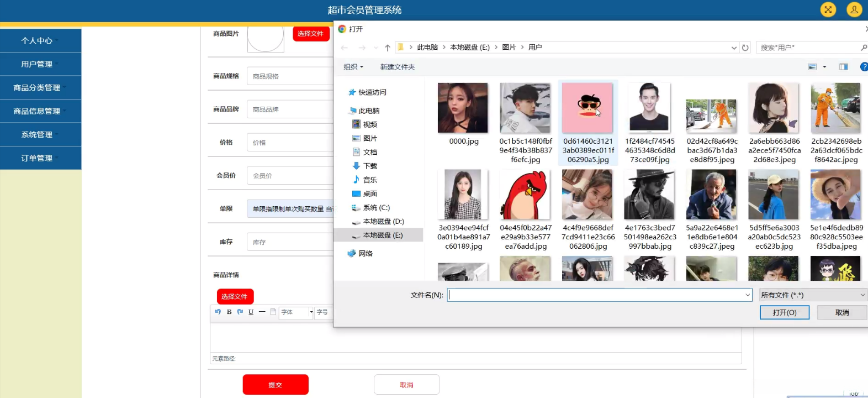The width and height of the screenshot is (868, 398).
Task: Open the recent locations dropdown arrow
Action: (x=376, y=48)
